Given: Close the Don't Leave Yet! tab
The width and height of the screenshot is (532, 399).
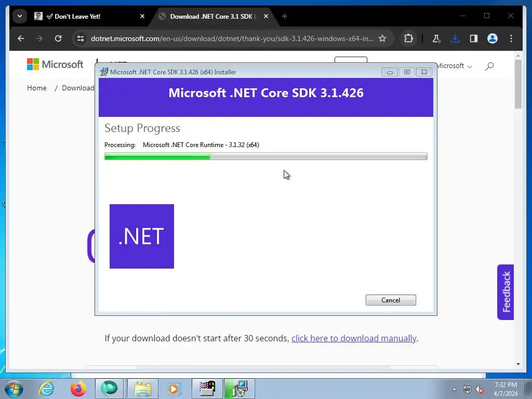Looking at the screenshot, I should [142, 16].
